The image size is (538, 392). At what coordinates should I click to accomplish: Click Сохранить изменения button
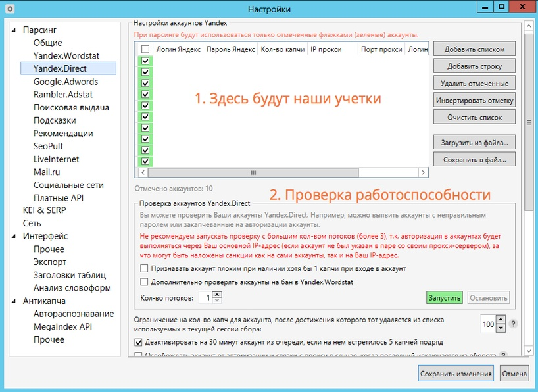tap(456, 374)
